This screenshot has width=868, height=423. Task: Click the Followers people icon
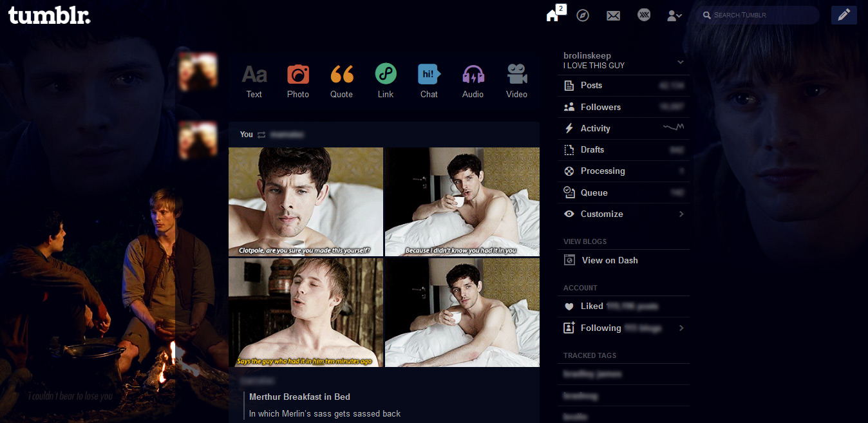[x=569, y=107]
